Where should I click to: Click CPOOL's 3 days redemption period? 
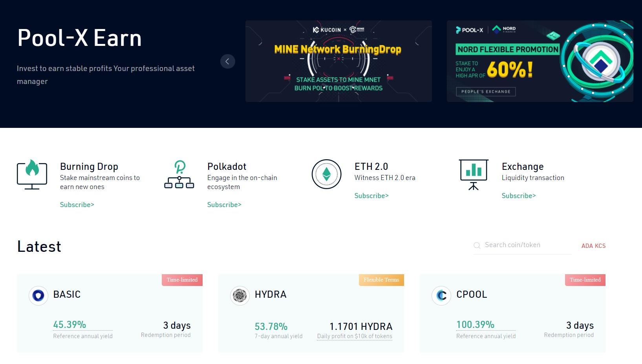[x=580, y=326]
